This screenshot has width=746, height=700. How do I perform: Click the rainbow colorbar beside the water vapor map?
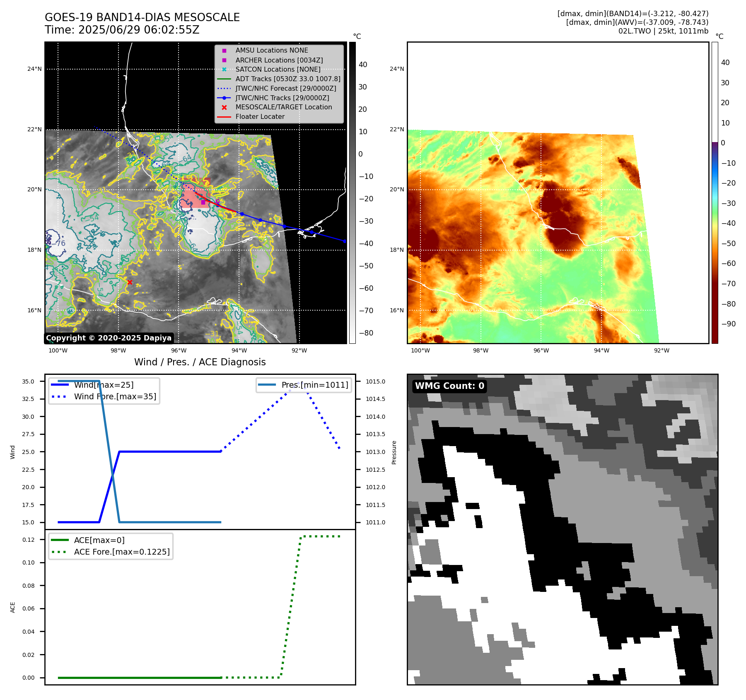pos(715,193)
